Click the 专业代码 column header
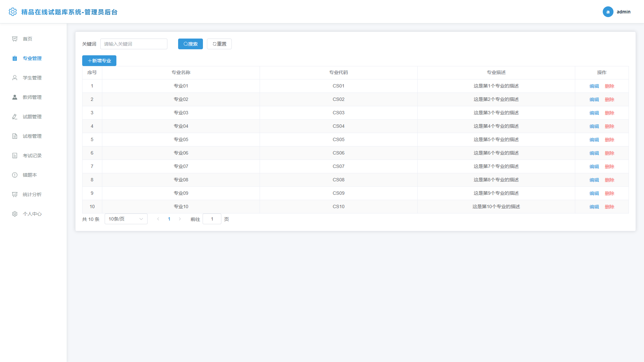Image resolution: width=644 pixels, height=362 pixels. [x=339, y=72]
